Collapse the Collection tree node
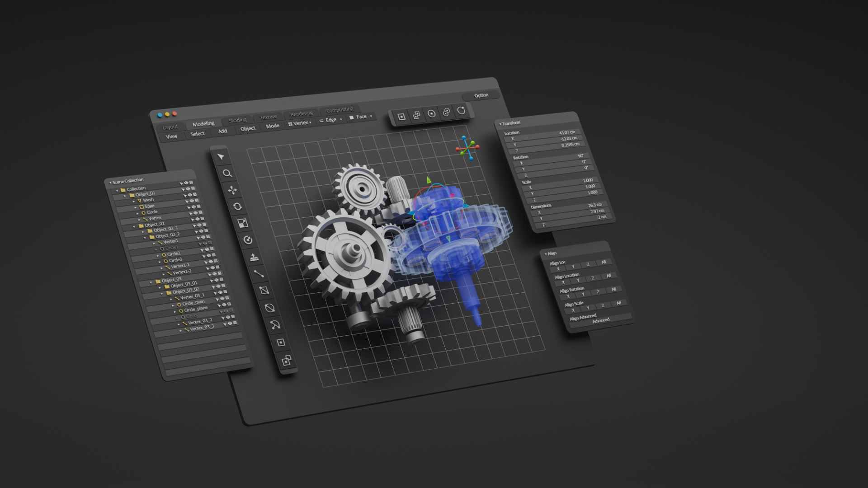This screenshot has width=868, height=488. pos(117,191)
